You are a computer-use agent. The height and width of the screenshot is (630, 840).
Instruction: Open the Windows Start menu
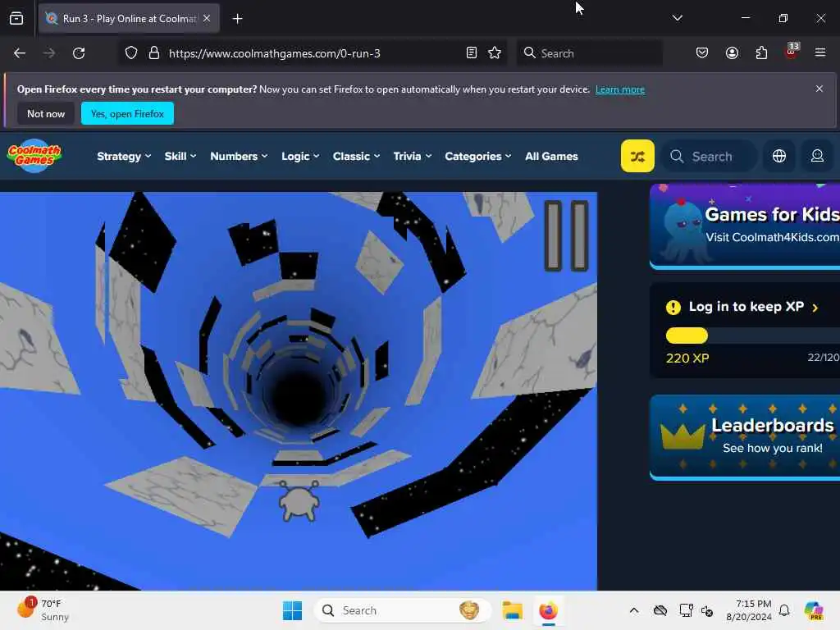click(293, 610)
